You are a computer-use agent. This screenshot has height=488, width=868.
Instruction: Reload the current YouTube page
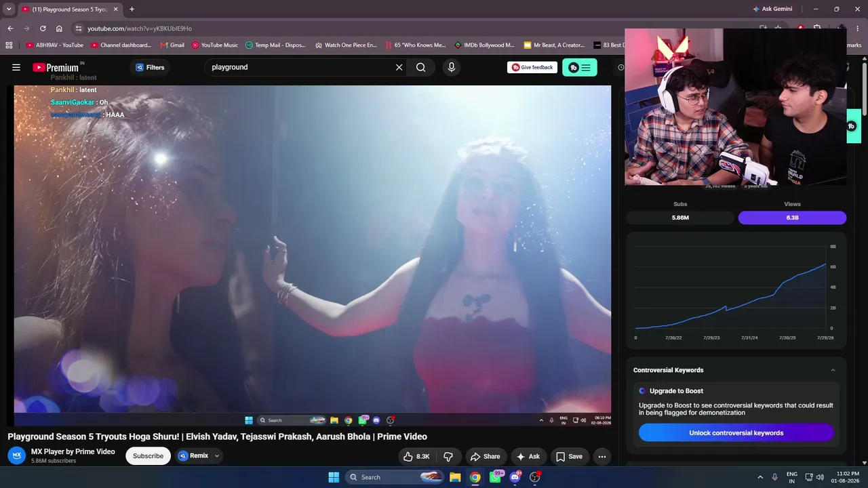[x=43, y=28]
